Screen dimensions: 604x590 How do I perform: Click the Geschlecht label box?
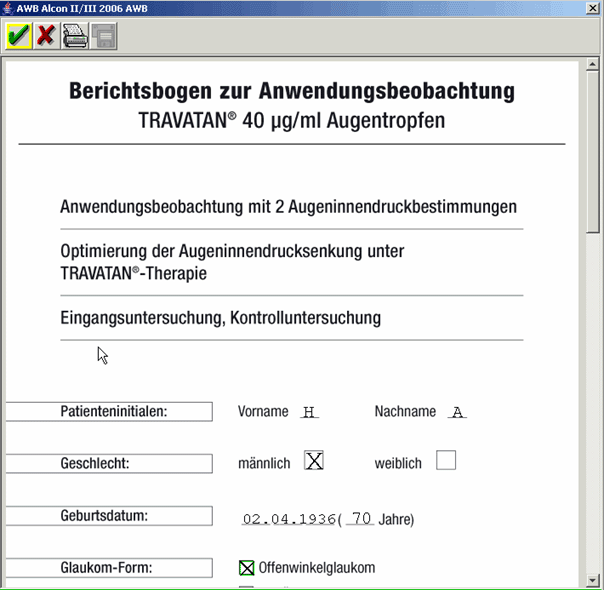(x=109, y=463)
